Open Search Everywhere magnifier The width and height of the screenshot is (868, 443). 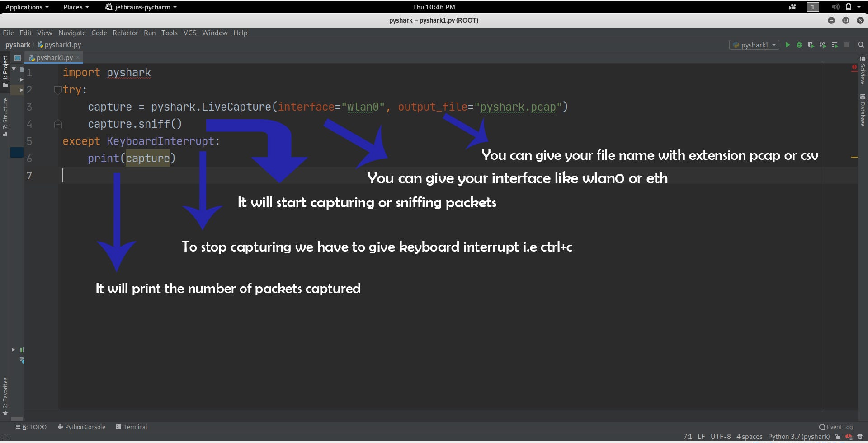[861, 45]
